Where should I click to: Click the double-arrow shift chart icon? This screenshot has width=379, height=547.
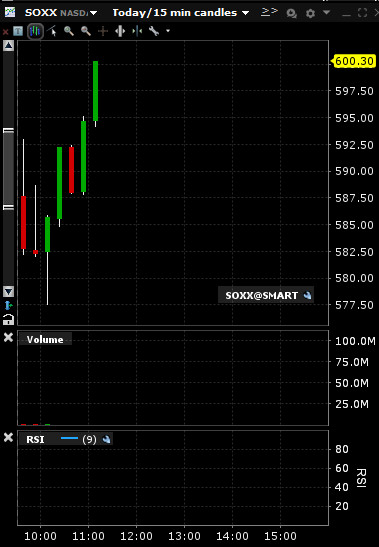[x=269, y=12]
